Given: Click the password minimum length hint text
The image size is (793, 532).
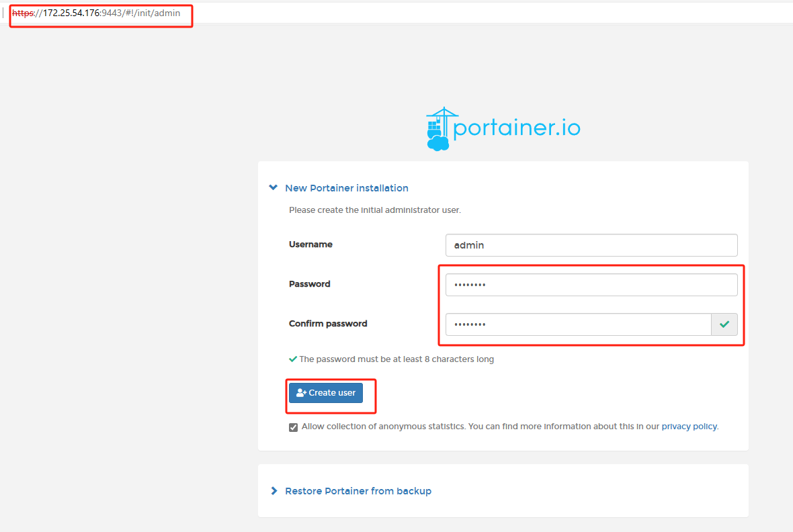Looking at the screenshot, I should point(396,359).
